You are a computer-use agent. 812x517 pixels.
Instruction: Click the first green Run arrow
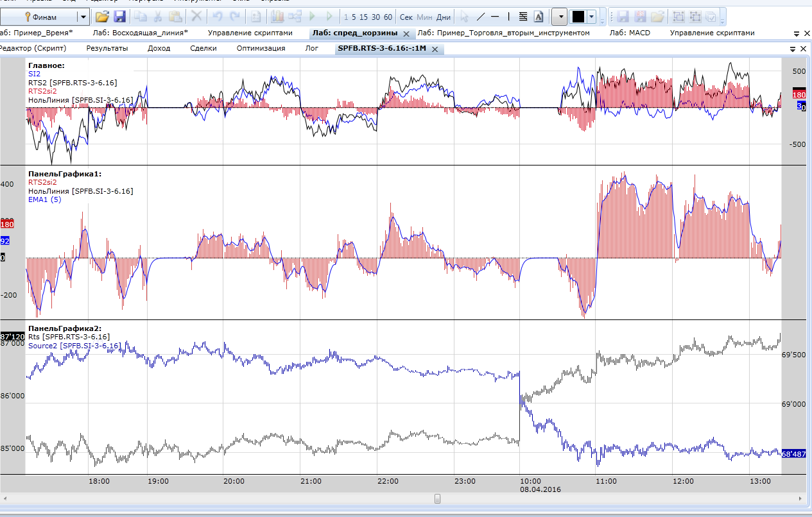click(312, 17)
